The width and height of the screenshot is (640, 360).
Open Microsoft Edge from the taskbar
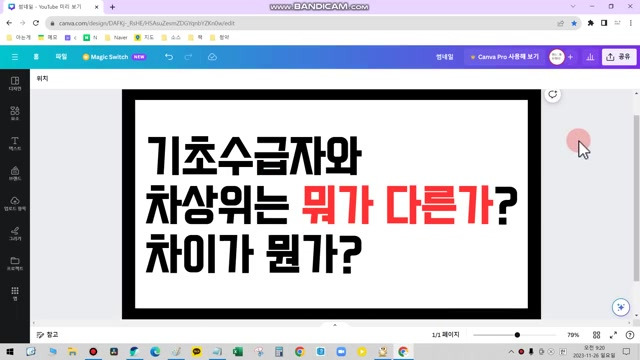[x=155, y=351]
